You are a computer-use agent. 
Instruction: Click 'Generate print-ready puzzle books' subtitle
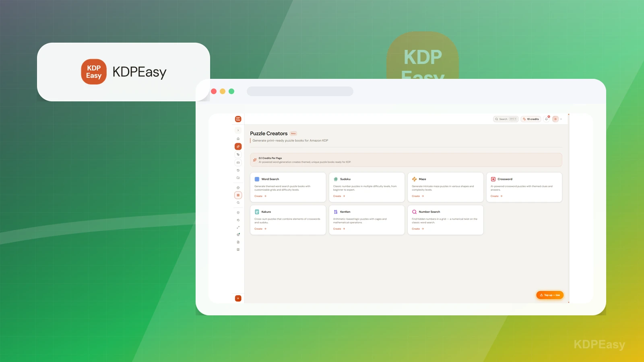pos(290,140)
